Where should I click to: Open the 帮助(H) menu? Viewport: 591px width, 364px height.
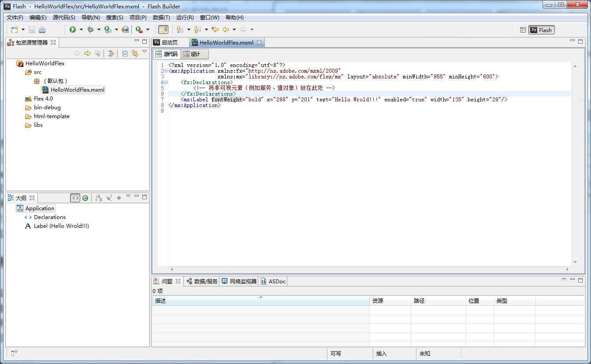(234, 18)
